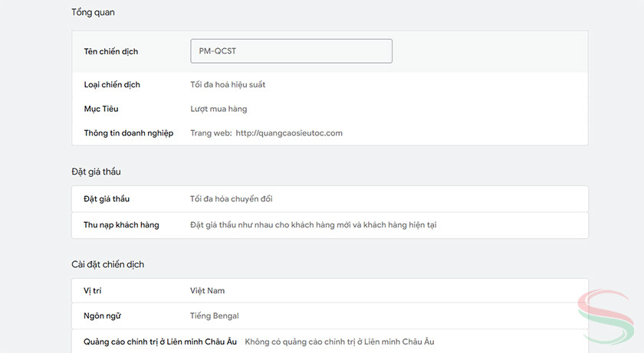Click the Lượt mua hàng goal value
The width and height of the screenshot is (644, 353).
coord(219,109)
